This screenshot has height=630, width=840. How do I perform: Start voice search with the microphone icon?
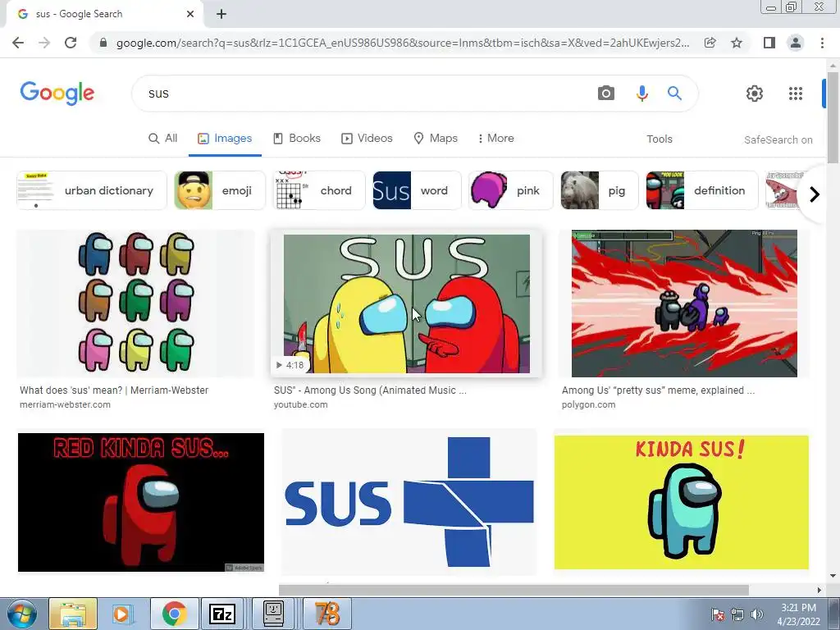click(x=641, y=94)
